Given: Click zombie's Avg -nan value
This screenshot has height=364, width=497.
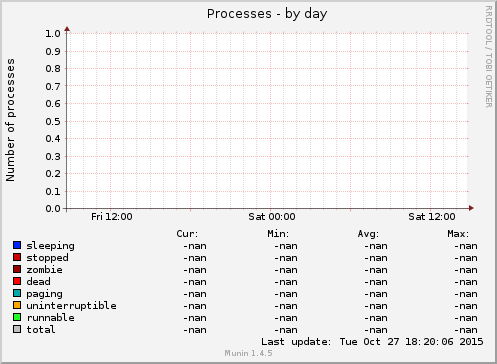Looking at the screenshot, I should (376, 270).
